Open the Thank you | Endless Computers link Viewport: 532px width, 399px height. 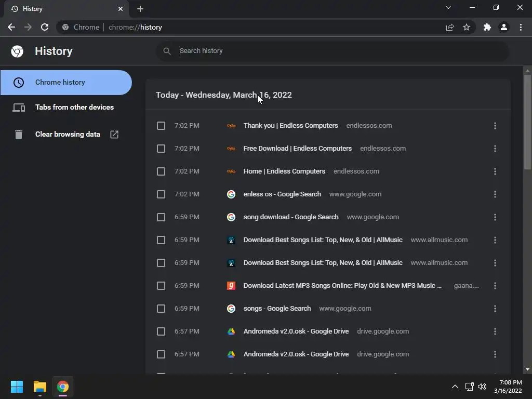(291, 126)
